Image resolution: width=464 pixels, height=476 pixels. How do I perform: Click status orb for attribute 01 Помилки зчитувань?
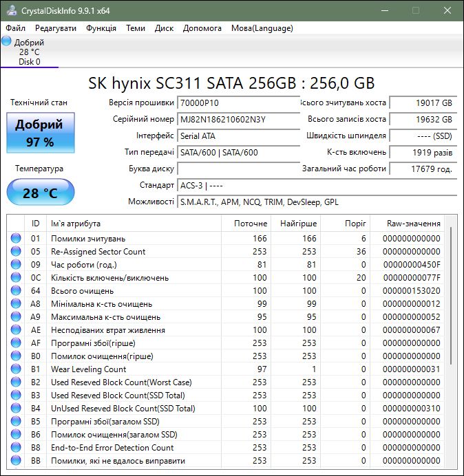16,238
